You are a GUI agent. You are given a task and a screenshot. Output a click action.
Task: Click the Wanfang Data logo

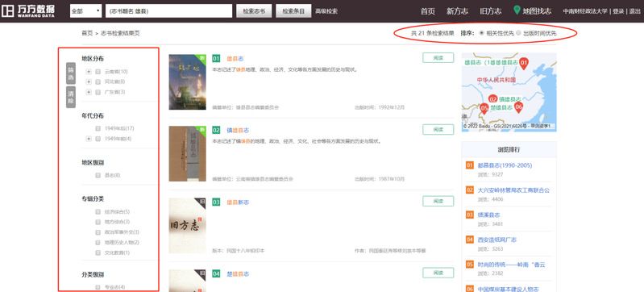[x=28, y=11]
